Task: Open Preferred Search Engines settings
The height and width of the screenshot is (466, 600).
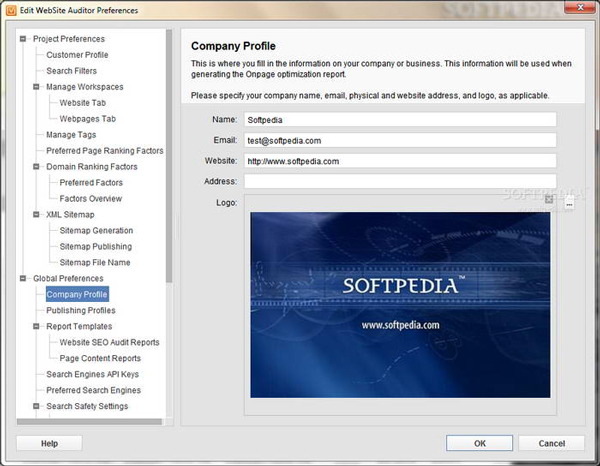Action: [x=94, y=390]
